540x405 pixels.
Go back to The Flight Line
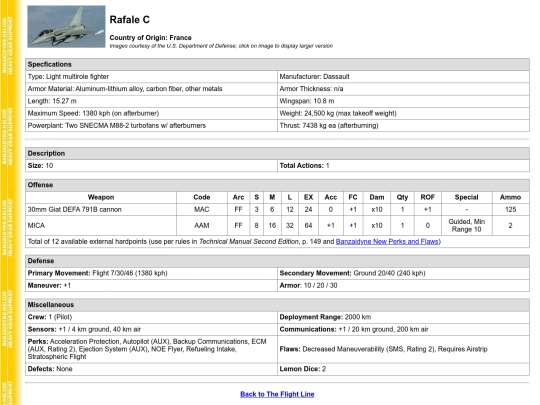(277, 394)
